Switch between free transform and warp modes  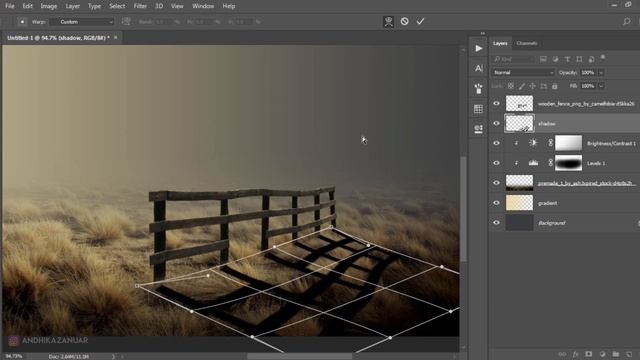point(388,22)
